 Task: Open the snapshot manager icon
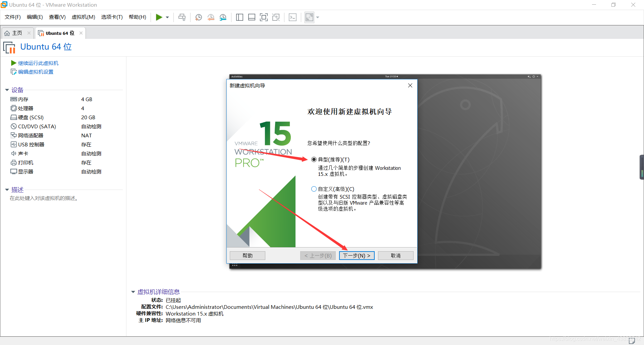tap(223, 17)
